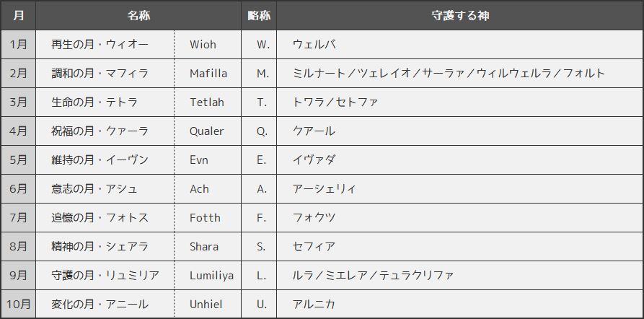Select the トワラ/セトファ deity cell
This screenshot has height=319, width=644.
click(335, 102)
